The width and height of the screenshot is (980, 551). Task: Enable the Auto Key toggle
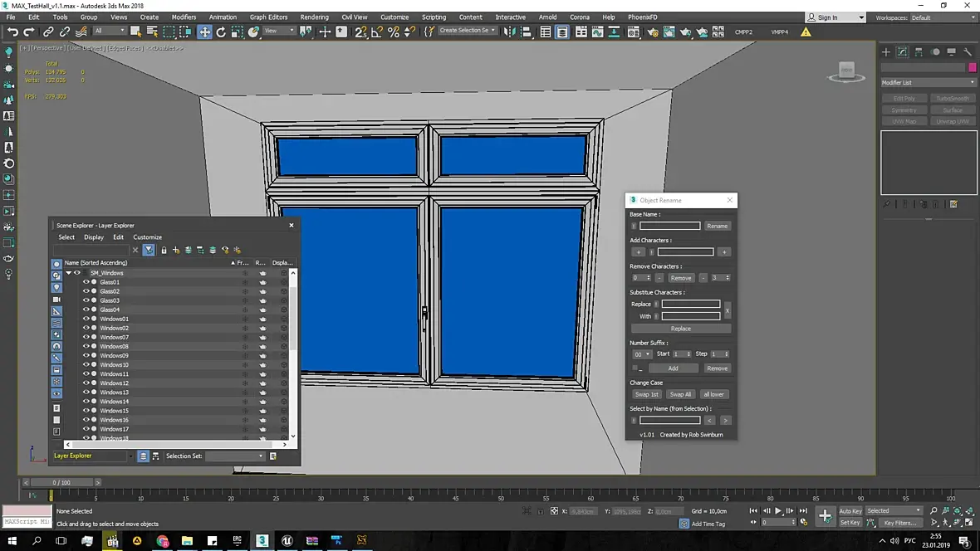(x=850, y=511)
